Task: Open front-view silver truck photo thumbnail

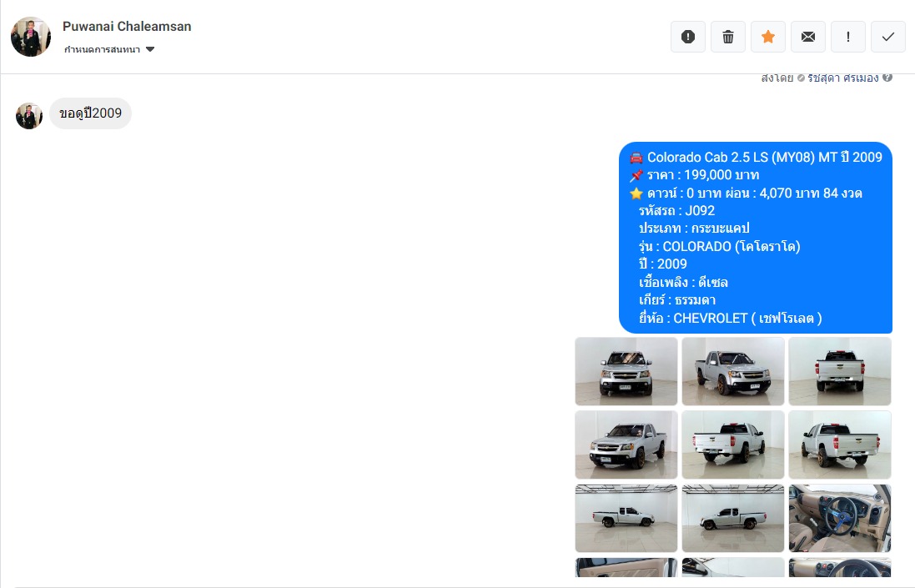Action: pos(626,371)
